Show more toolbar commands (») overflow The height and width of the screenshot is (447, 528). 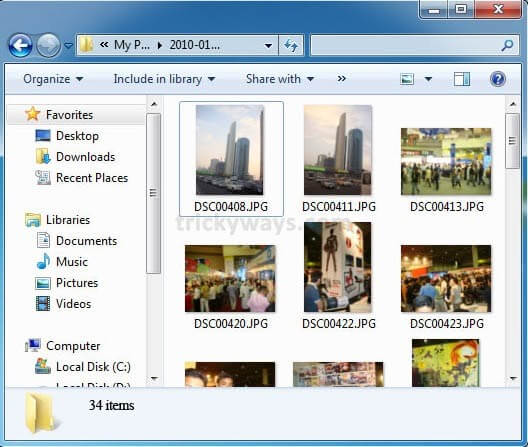[x=341, y=79]
